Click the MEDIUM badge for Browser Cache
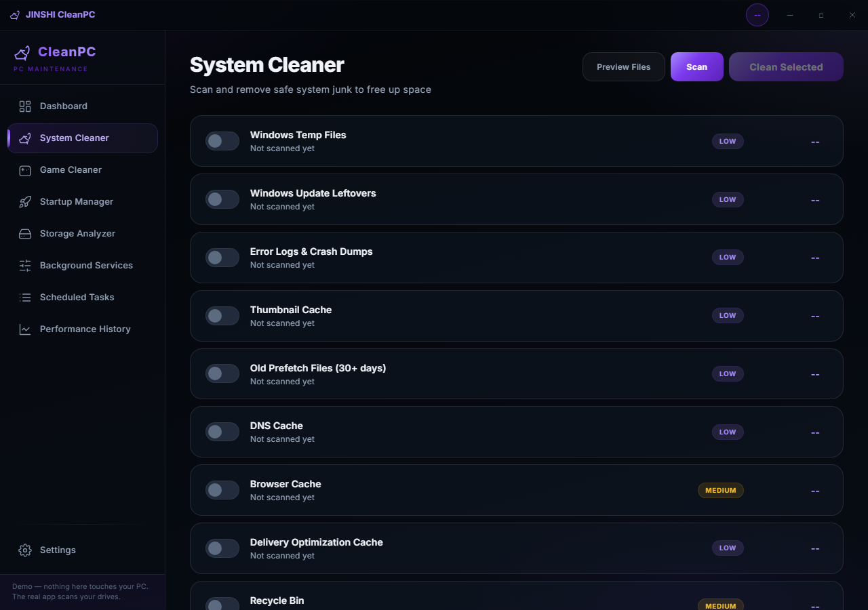This screenshot has height=610, width=868. pyautogui.click(x=721, y=490)
